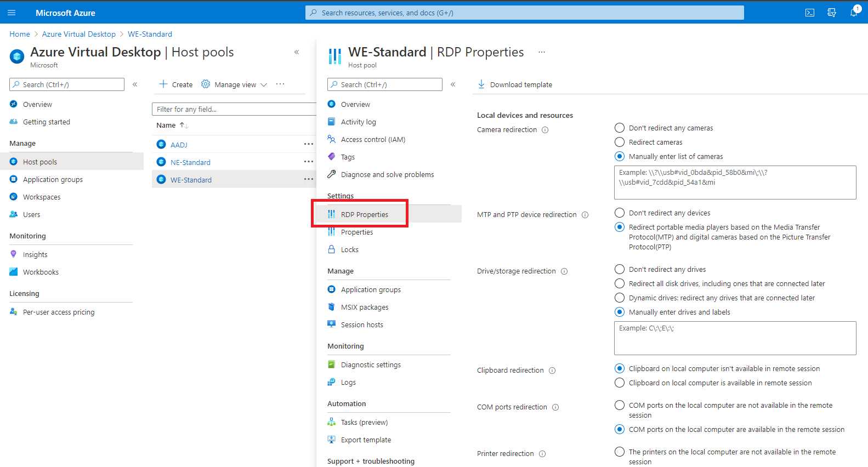
Task: Open Export template for the host pool
Action: click(366, 439)
